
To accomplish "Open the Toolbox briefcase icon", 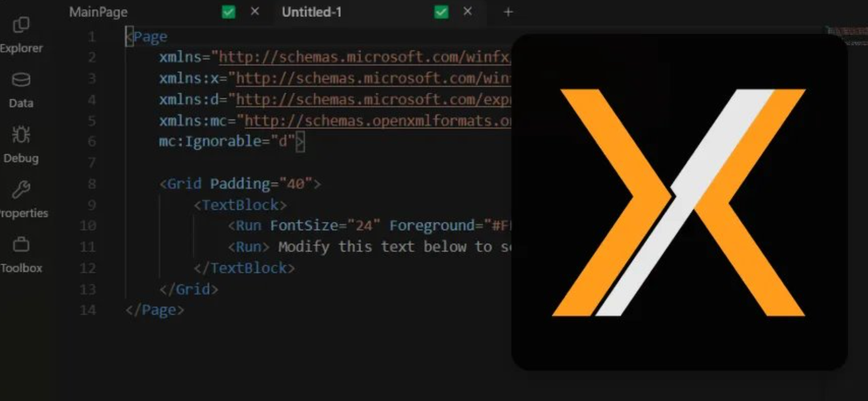I will coord(21,245).
